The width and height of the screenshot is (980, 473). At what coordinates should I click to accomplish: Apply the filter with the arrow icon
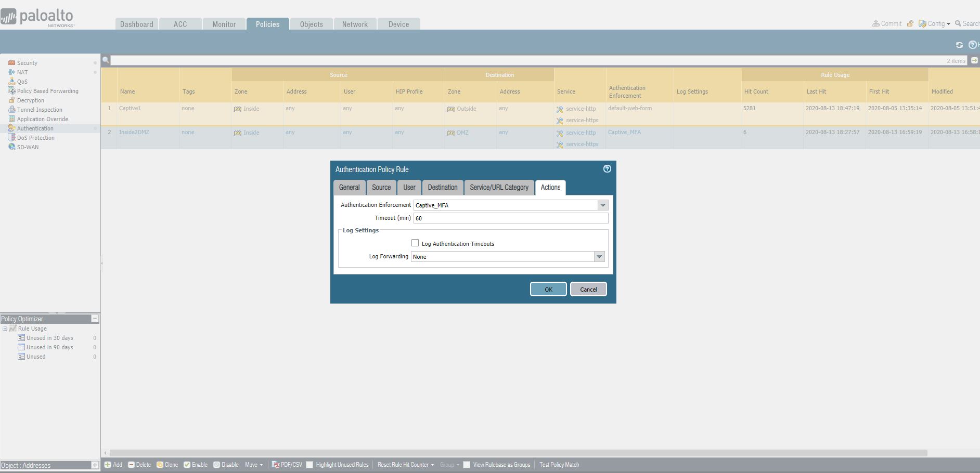tap(974, 60)
